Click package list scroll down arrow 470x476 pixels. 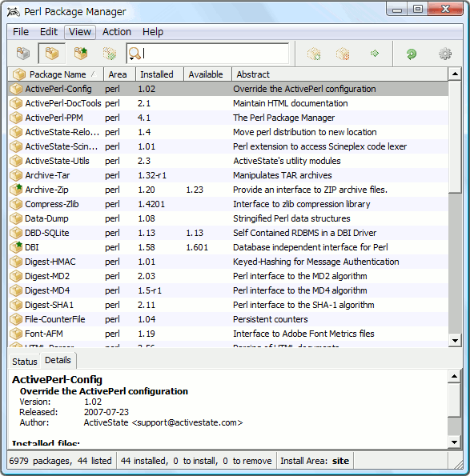455,341
